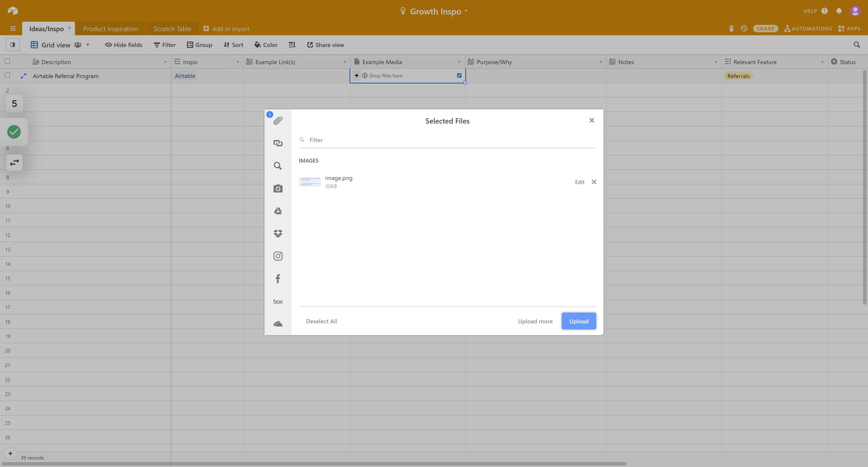Open the notifications bell
Viewport: 868px width, 467px height.
tap(839, 11)
